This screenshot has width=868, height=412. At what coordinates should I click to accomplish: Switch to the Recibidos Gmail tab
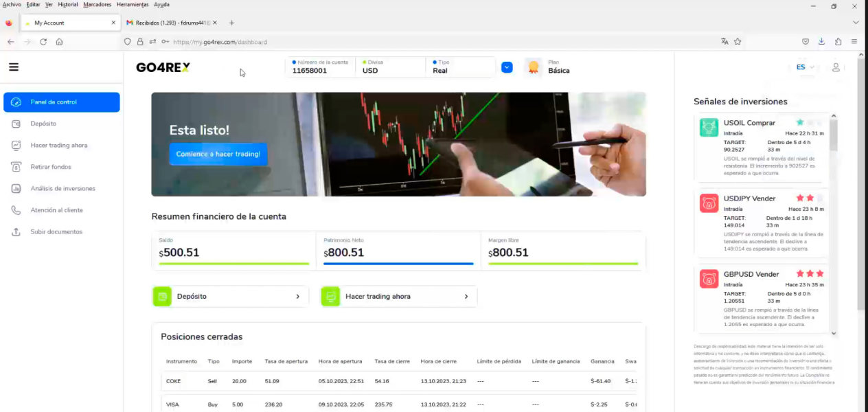click(172, 23)
